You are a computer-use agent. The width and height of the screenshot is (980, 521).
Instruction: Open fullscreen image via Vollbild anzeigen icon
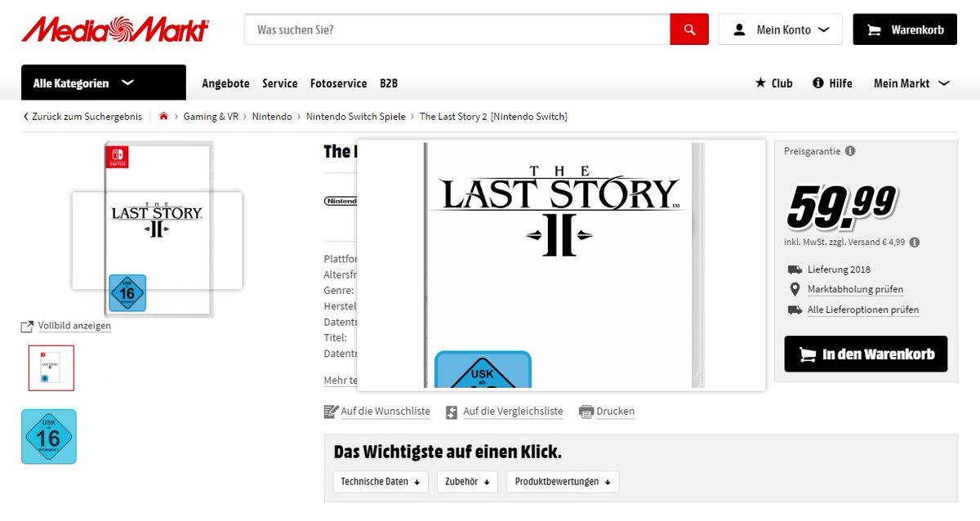pyautogui.click(x=27, y=326)
